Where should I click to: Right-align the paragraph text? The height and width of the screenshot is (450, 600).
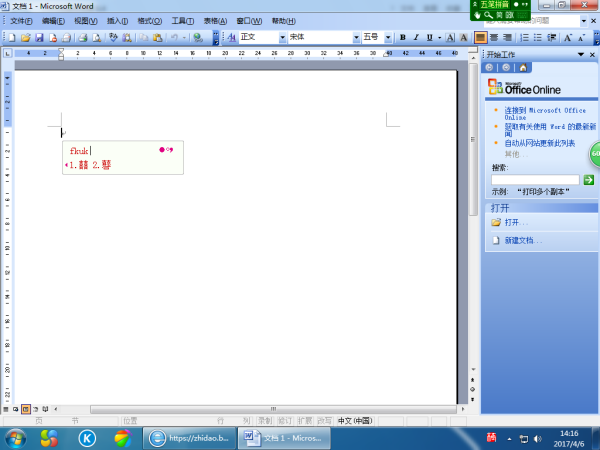coord(507,38)
